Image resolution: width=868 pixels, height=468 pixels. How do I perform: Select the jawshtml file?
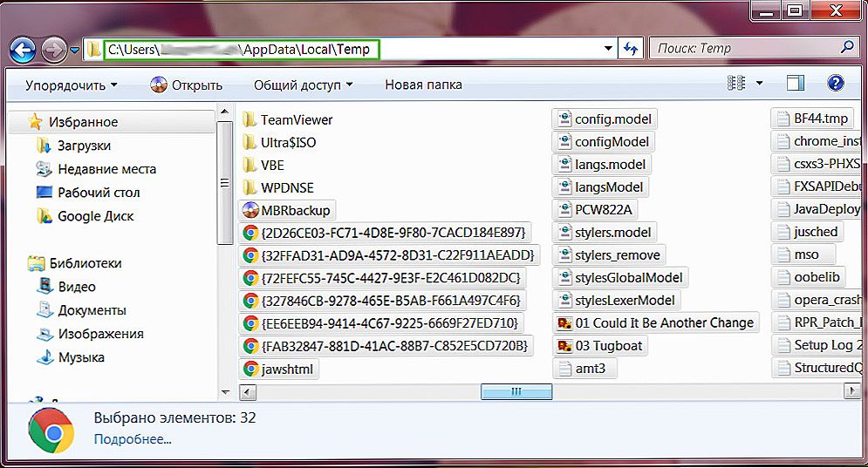279,369
